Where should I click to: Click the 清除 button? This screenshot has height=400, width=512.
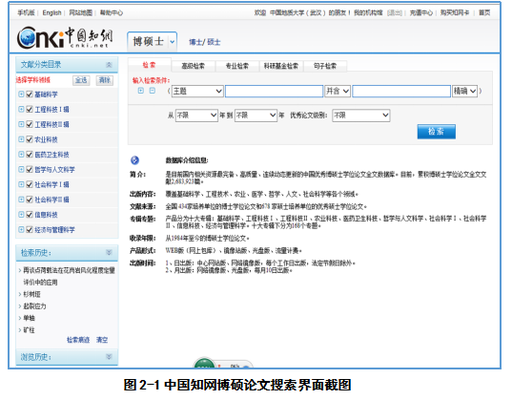pos(104,80)
